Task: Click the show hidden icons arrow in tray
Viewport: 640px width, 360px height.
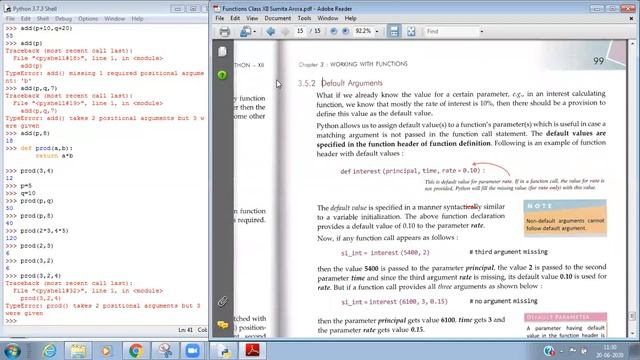Action: pyautogui.click(x=561, y=351)
